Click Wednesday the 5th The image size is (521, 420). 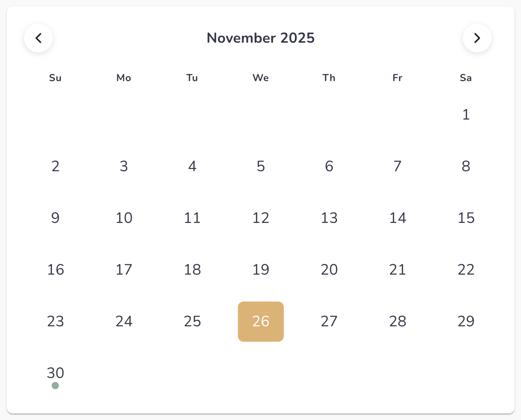[261, 167]
